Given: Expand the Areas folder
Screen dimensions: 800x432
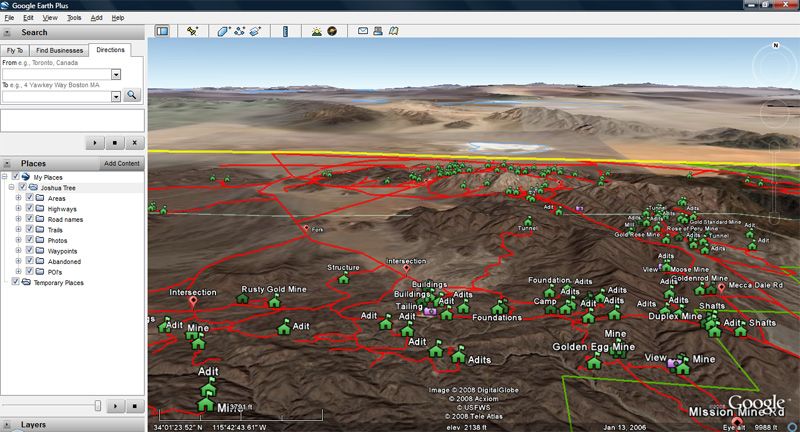Looking at the screenshot, I should [x=18, y=198].
